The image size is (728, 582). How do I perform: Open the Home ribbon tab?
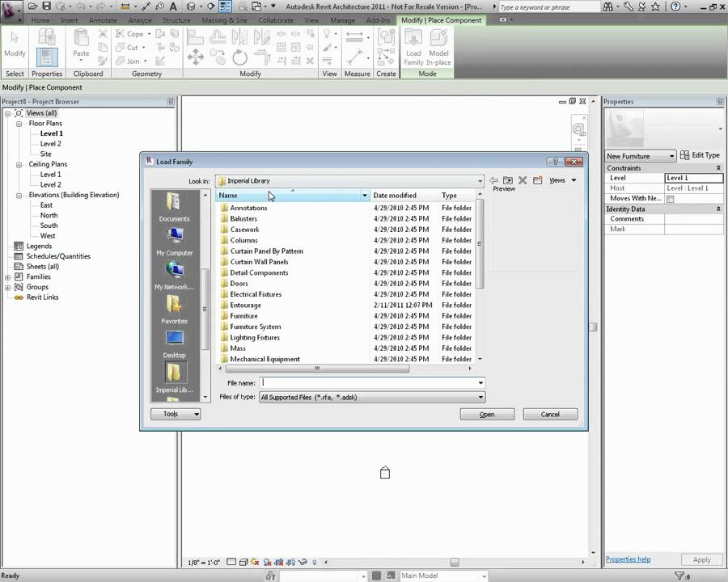(x=40, y=20)
